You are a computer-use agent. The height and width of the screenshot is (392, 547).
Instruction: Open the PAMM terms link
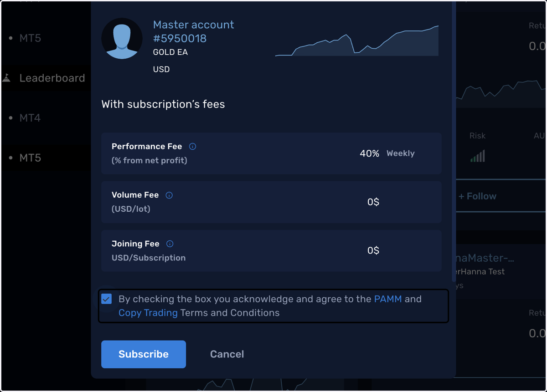388,299
